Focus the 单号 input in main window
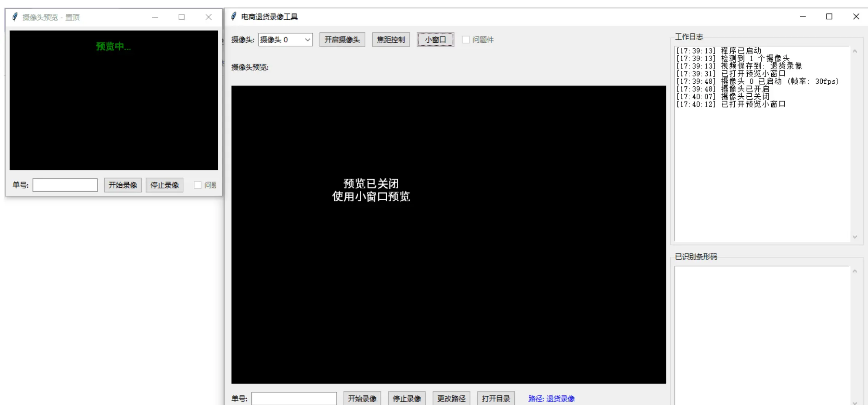 coord(294,399)
